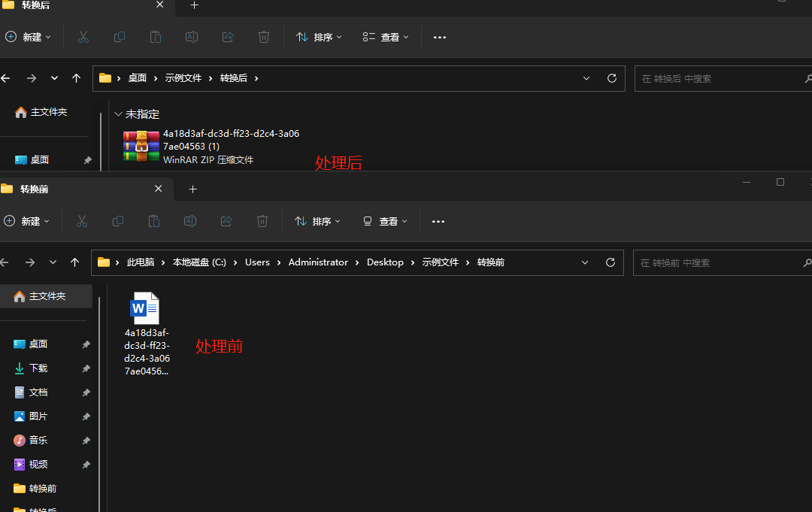
Task: Click the Rename icon in the 转换前 window toolbar
Action: pos(190,221)
